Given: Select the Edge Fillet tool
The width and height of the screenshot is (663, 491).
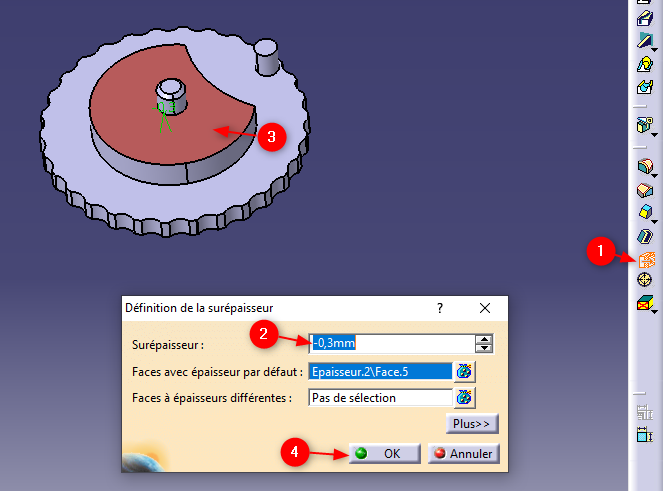Looking at the screenshot, I should click(645, 166).
